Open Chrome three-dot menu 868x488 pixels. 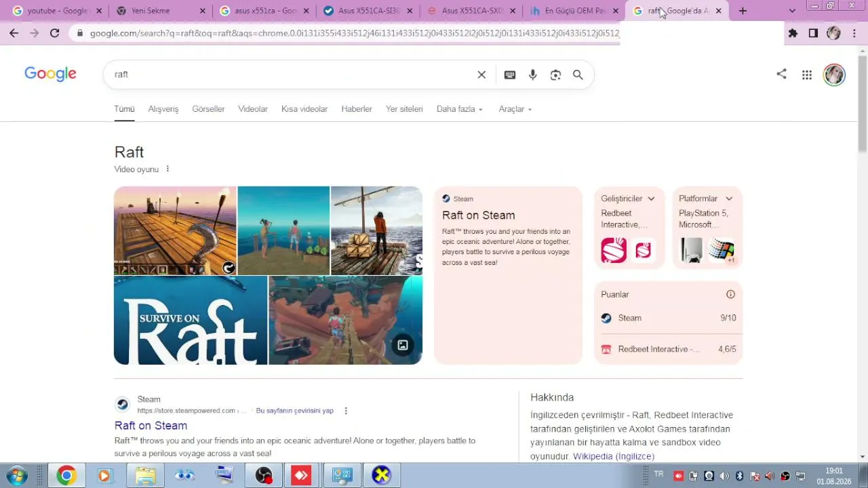point(854,33)
